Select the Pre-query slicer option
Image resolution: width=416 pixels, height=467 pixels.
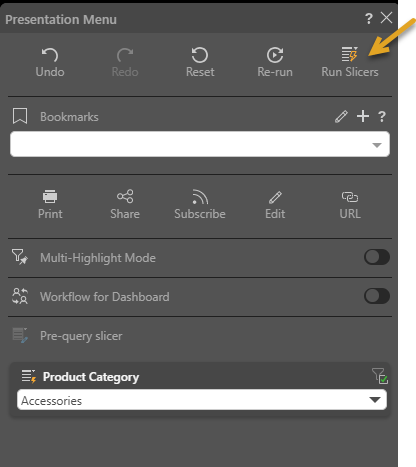click(81, 336)
